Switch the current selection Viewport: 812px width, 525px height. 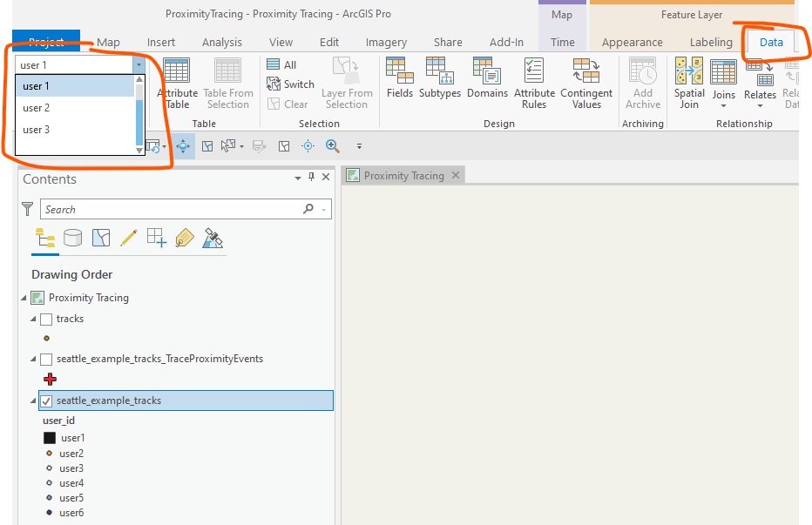(290, 84)
